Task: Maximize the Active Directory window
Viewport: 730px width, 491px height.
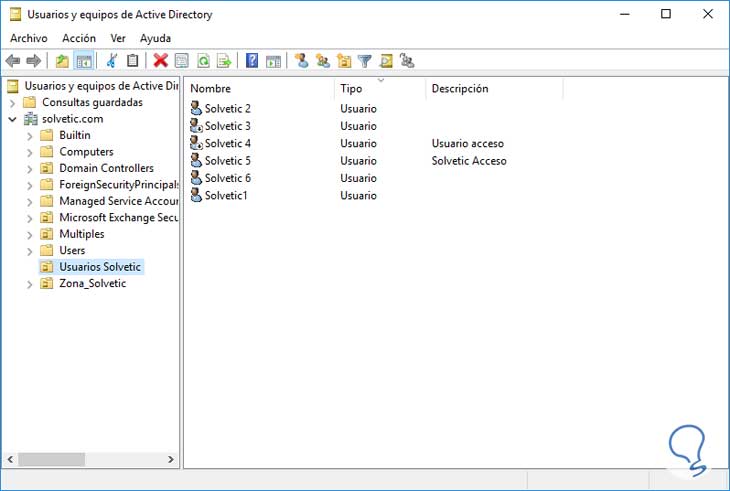Action: [x=666, y=14]
